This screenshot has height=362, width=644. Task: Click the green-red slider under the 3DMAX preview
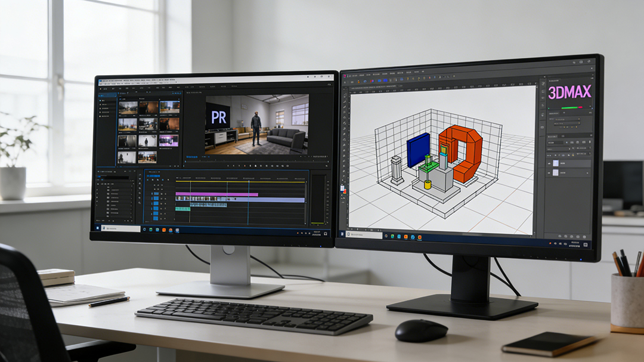coord(573,108)
